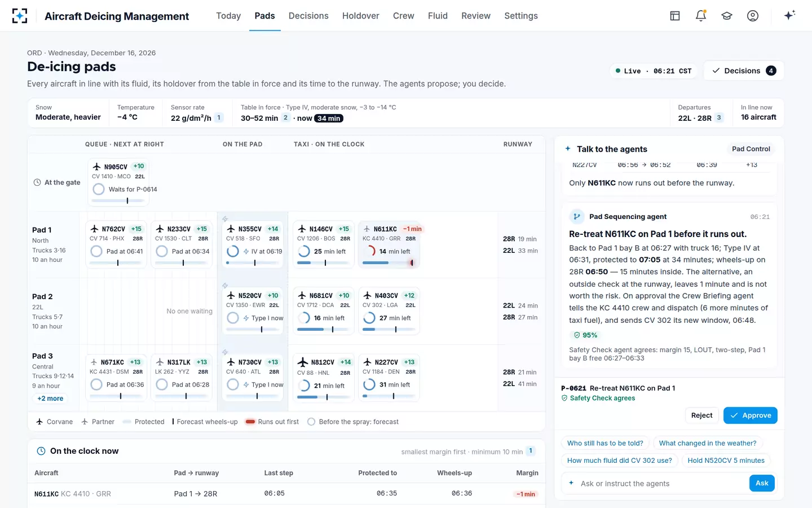Expand +2 more in Pad 3 queue
This screenshot has height=508, width=812.
(x=50, y=398)
